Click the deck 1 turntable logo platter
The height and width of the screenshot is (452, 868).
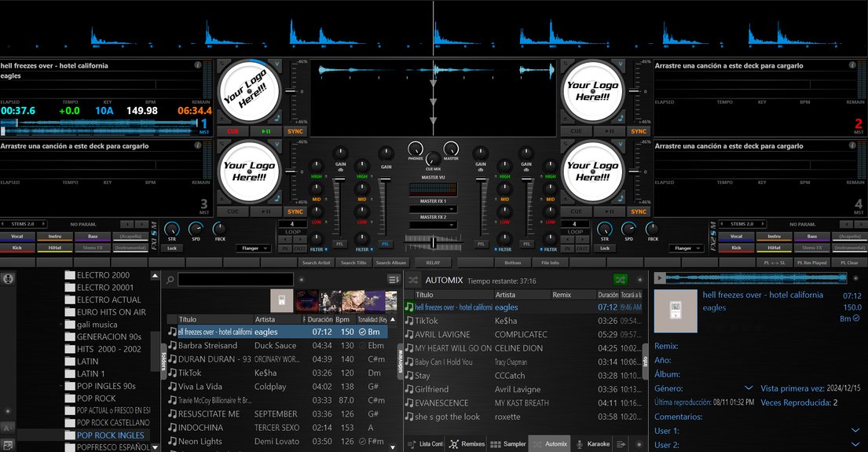pos(249,91)
